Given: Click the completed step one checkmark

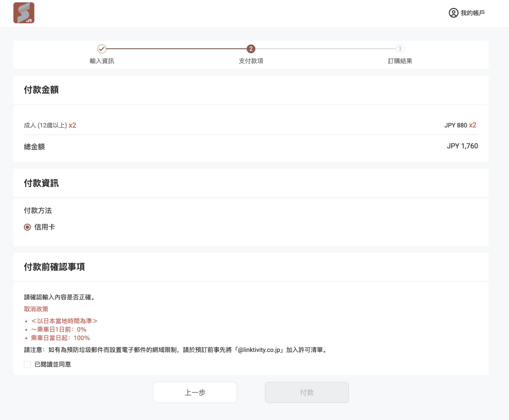Looking at the screenshot, I should pyautogui.click(x=102, y=49).
